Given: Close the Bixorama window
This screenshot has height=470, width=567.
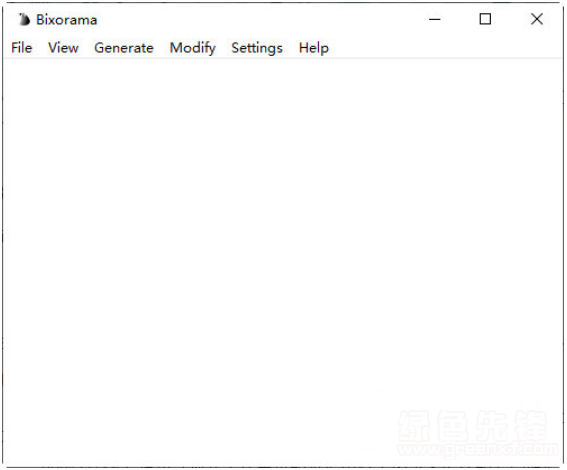Looking at the screenshot, I should pyautogui.click(x=537, y=19).
